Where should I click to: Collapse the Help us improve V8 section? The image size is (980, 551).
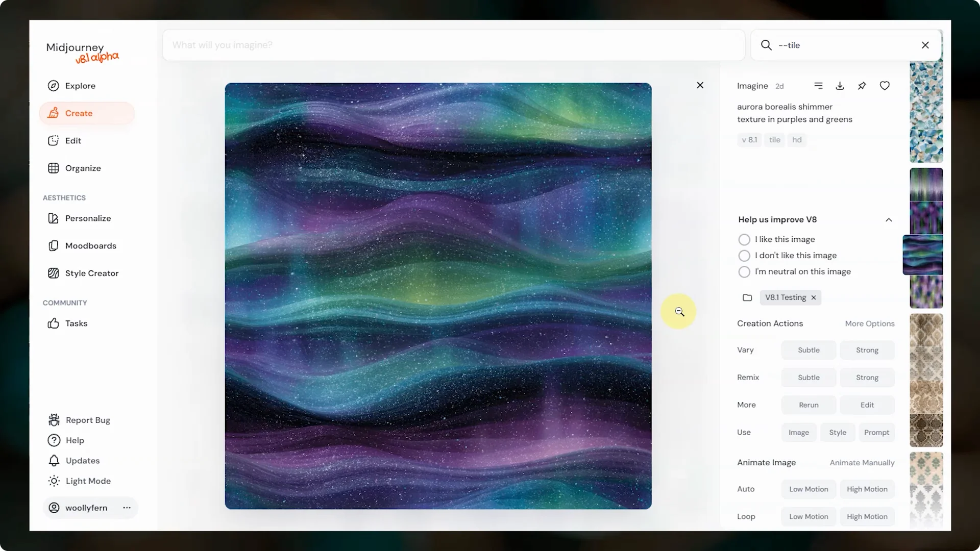pyautogui.click(x=889, y=219)
